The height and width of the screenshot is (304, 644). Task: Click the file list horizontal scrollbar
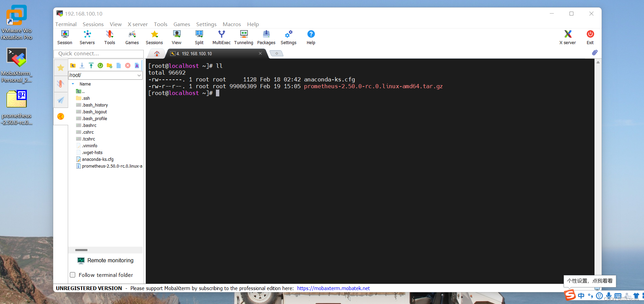[x=81, y=250]
